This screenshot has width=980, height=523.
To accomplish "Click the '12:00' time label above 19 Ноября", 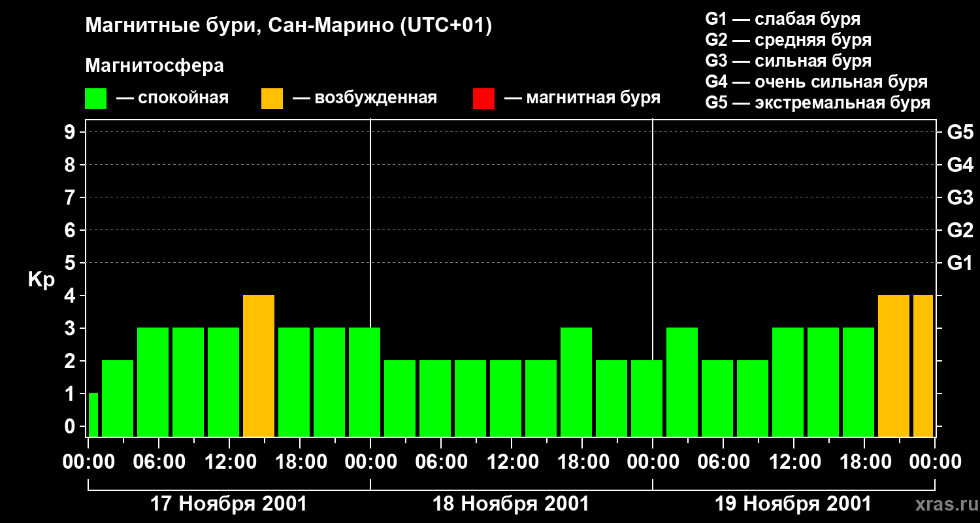I will [794, 462].
